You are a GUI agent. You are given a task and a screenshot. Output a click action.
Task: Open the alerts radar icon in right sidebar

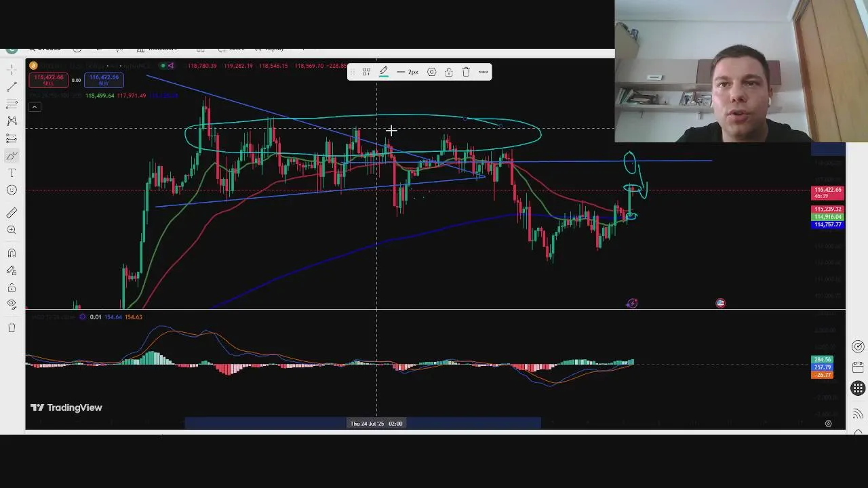858,347
